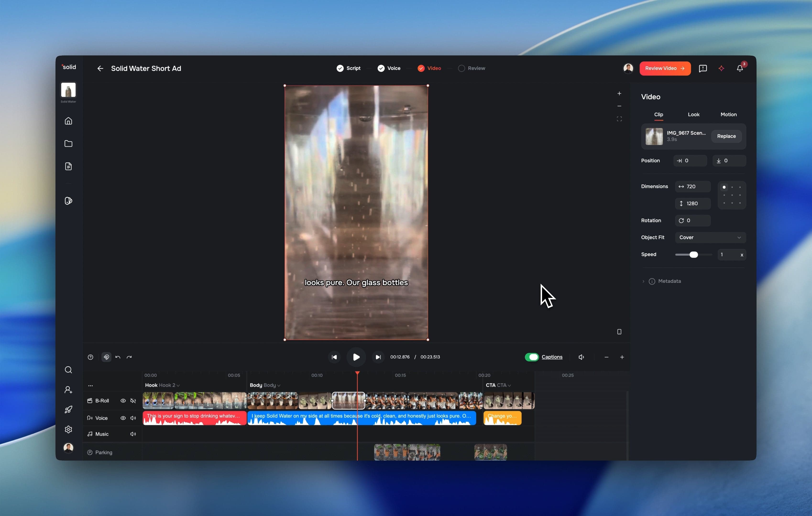Click the horizontal Position field
Image resolution: width=812 pixels, height=516 pixels.
(x=690, y=161)
